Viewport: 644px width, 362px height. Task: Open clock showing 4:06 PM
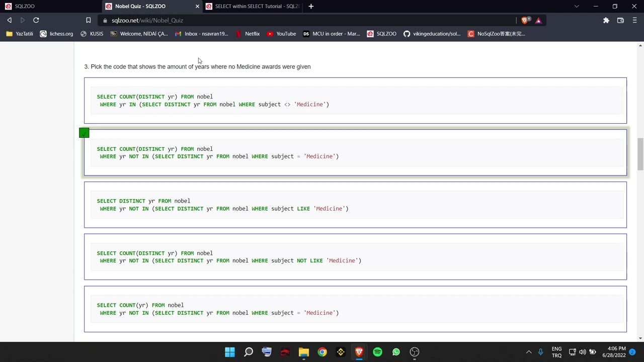614,352
